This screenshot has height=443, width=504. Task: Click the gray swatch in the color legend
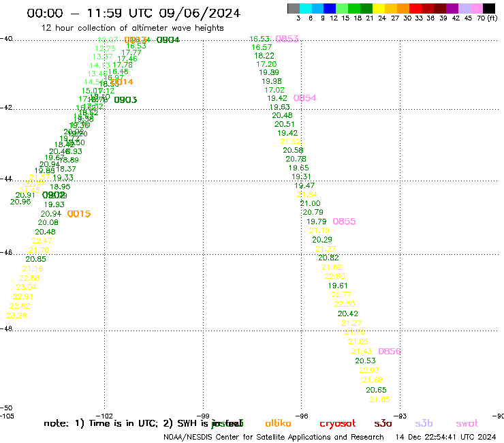[294, 8]
